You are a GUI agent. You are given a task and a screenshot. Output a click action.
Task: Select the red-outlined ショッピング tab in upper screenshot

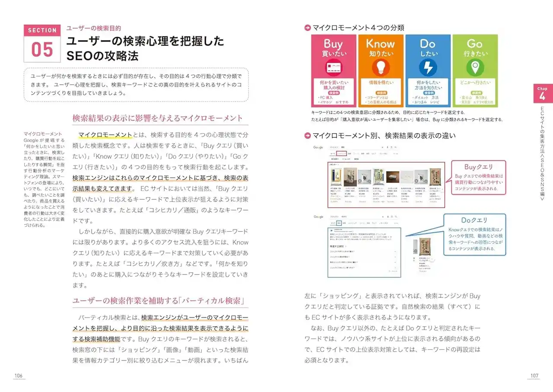pyautogui.click(x=341, y=154)
